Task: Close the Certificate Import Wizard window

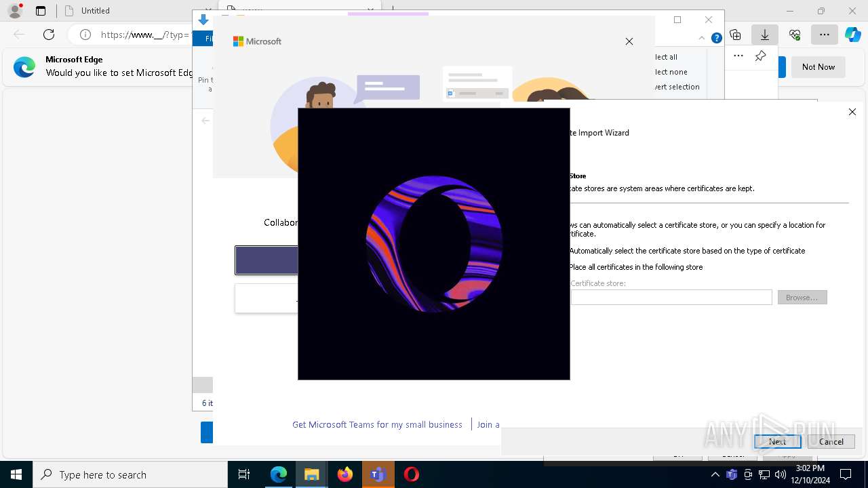Action: click(852, 112)
